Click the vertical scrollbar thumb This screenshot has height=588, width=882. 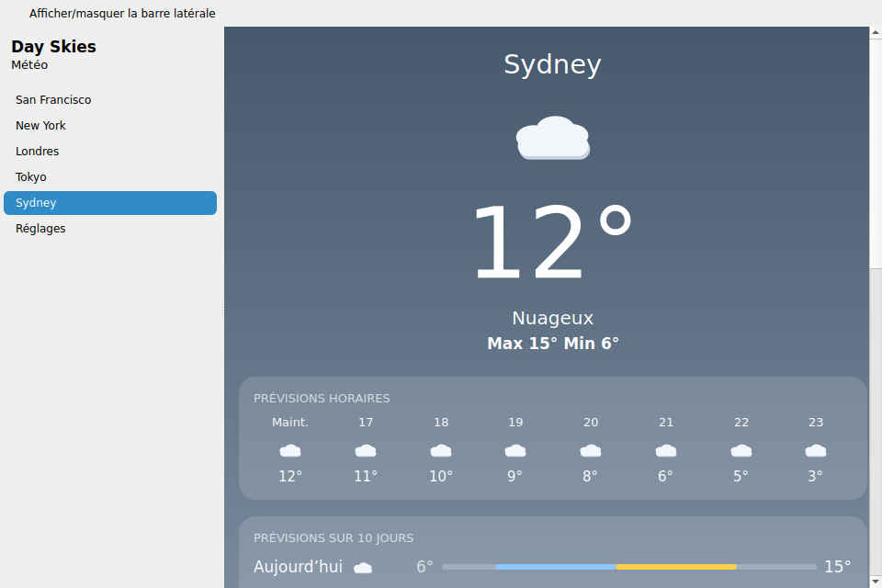(x=876, y=154)
